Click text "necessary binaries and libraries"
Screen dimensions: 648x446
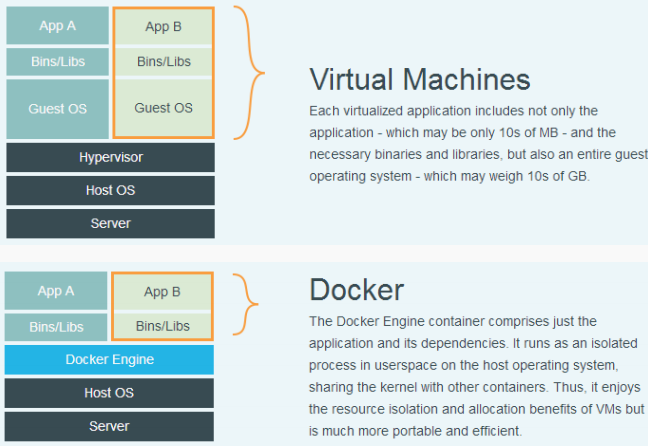pos(405,155)
